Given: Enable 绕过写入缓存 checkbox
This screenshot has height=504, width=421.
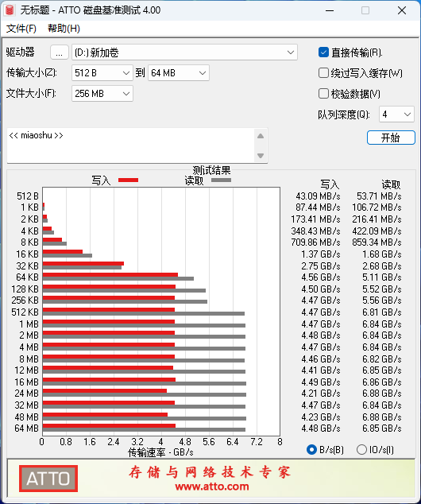Looking at the screenshot, I should pyautogui.click(x=323, y=73).
